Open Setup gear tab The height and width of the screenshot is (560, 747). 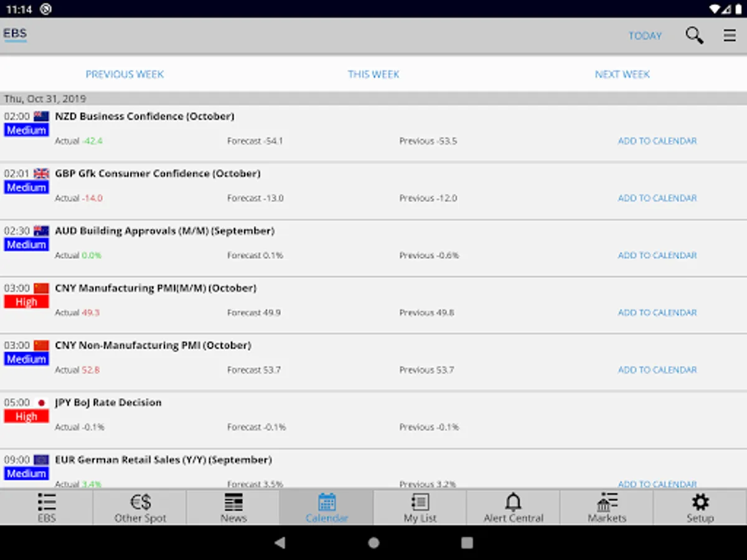(x=700, y=508)
